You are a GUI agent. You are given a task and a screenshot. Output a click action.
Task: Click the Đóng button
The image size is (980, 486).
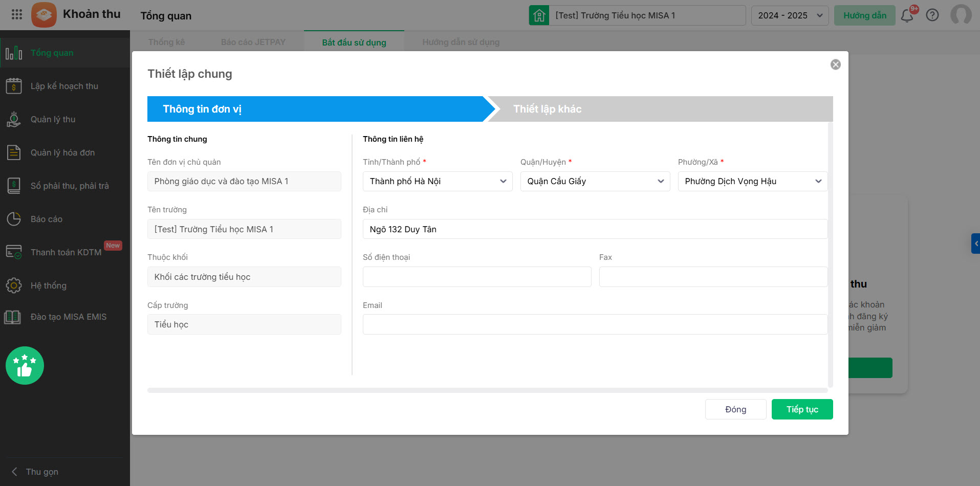(736, 409)
